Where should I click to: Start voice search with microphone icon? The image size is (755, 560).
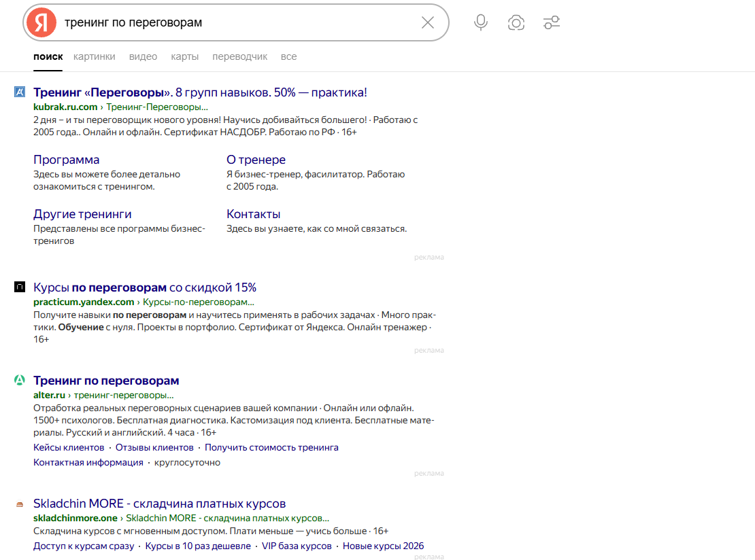480,22
